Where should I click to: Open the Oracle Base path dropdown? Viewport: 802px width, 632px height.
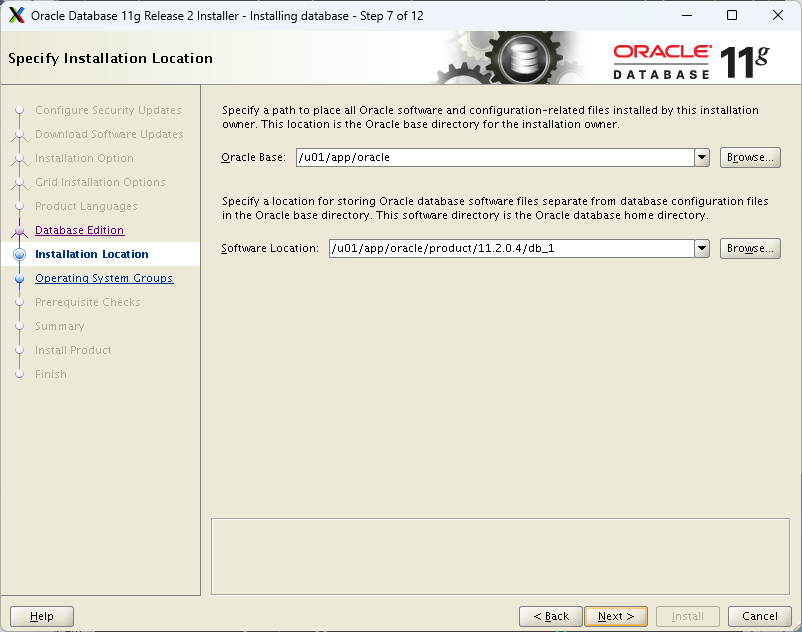coord(702,157)
